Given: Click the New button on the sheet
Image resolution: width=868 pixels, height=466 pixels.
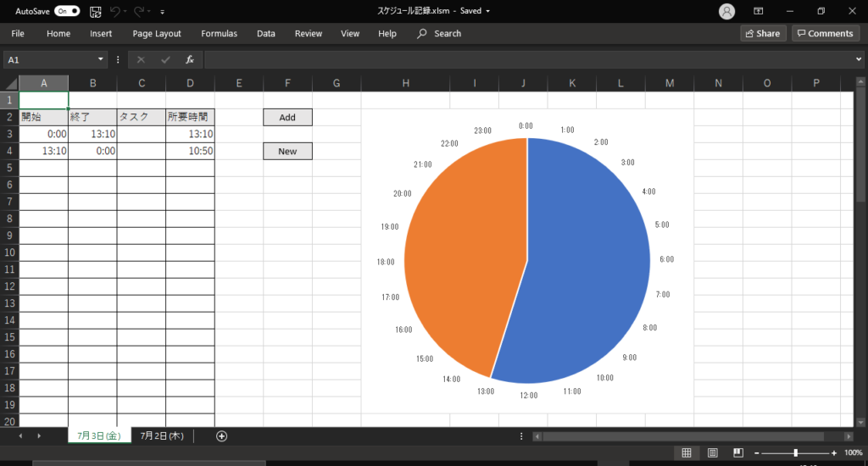Looking at the screenshot, I should tap(287, 151).
